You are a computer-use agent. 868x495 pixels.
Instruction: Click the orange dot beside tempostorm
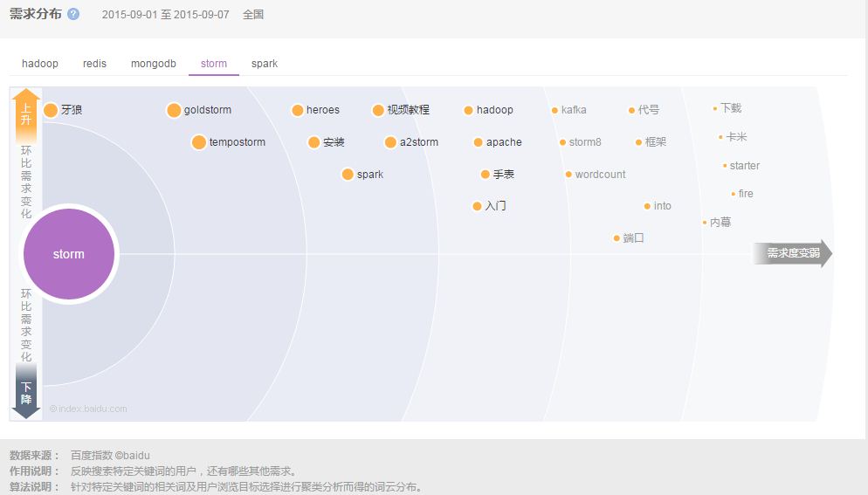(199, 142)
